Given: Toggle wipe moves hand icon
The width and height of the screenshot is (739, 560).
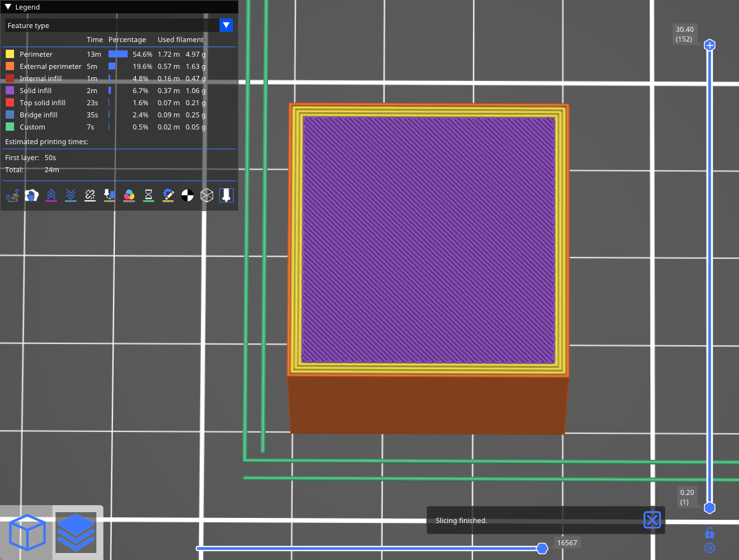Looking at the screenshot, I should click(32, 195).
